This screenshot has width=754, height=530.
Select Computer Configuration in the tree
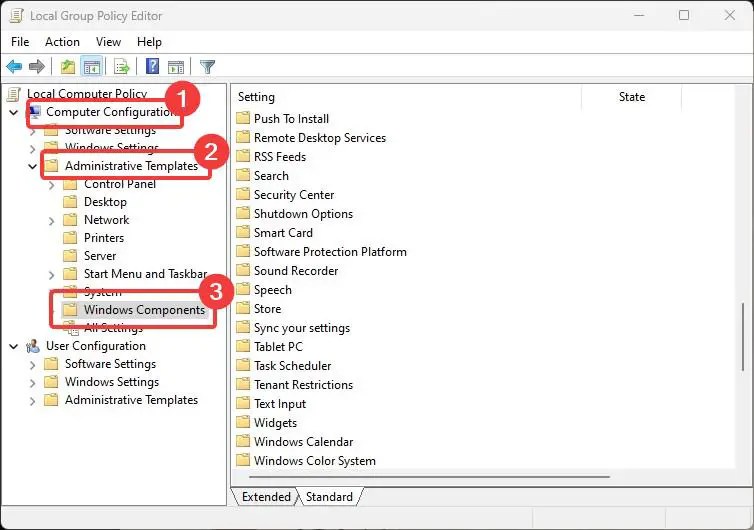click(x=109, y=112)
